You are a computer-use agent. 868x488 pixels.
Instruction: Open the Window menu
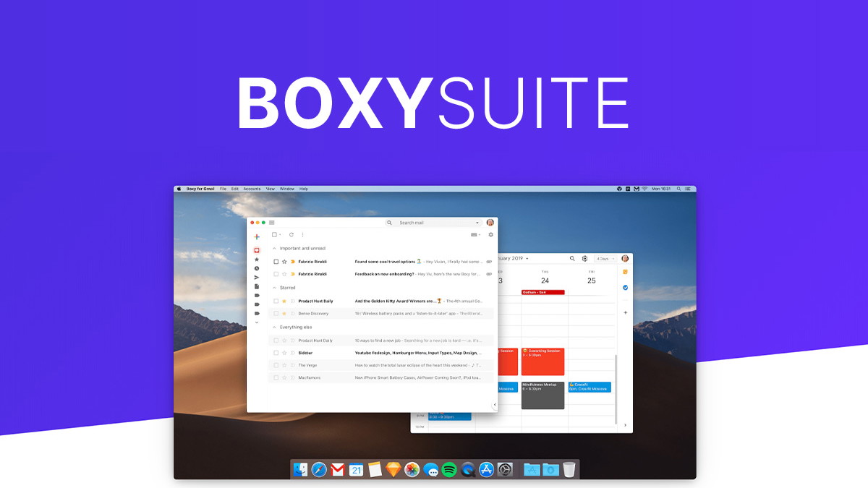pyautogui.click(x=287, y=189)
